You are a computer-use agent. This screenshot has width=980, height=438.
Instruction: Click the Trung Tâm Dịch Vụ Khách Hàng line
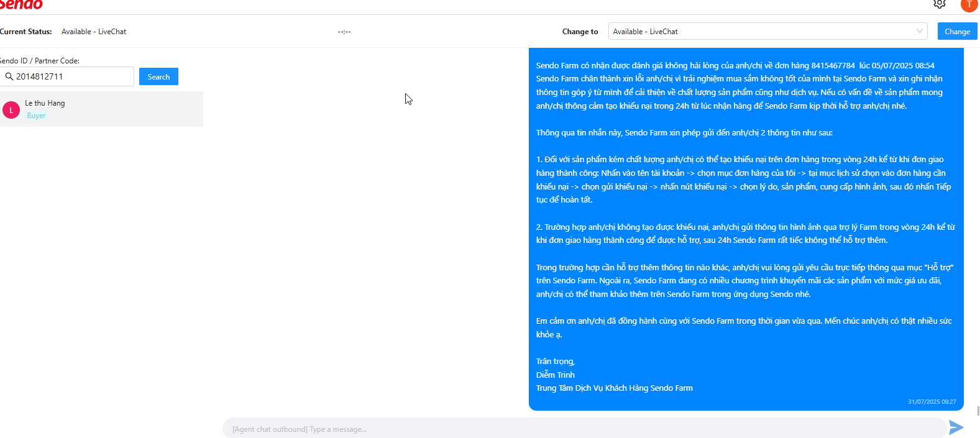click(x=614, y=388)
